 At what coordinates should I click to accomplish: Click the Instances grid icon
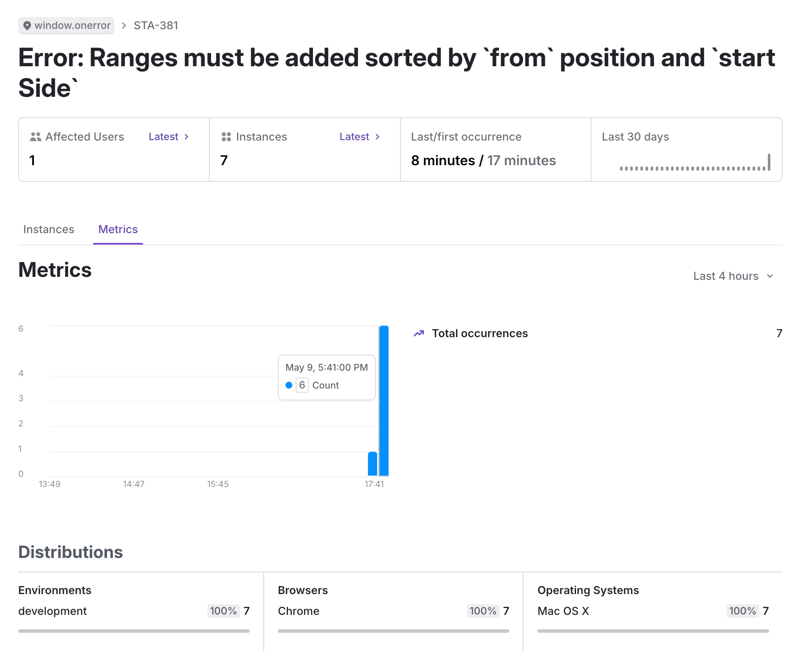coord(226,137)
